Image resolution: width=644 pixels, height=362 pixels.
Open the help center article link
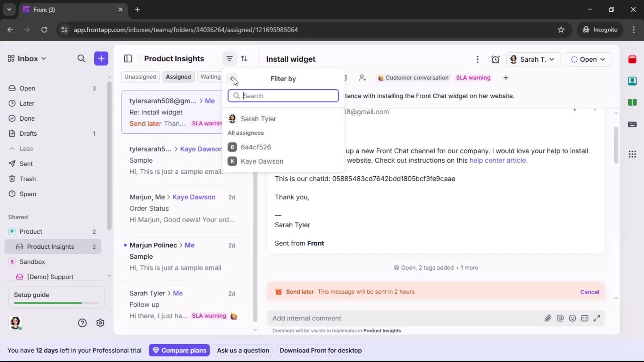point(498,161)
